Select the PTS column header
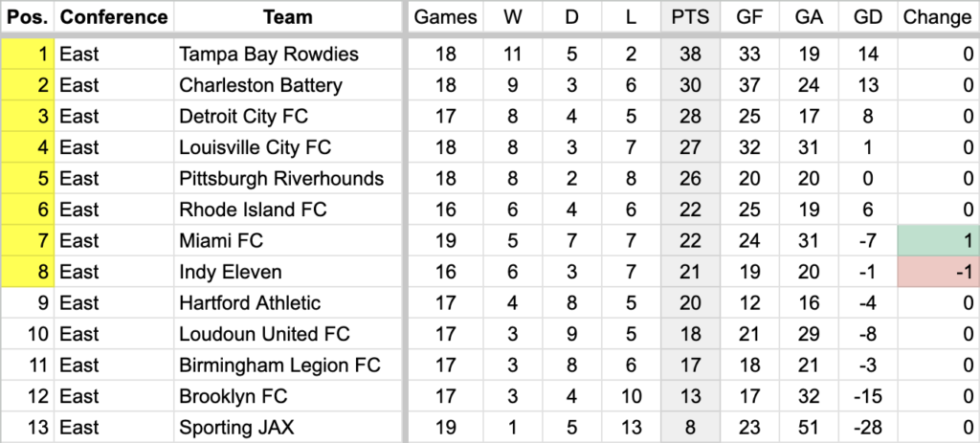Image resolution: width=980 pixels, height=443 pixels. (691, 17)
